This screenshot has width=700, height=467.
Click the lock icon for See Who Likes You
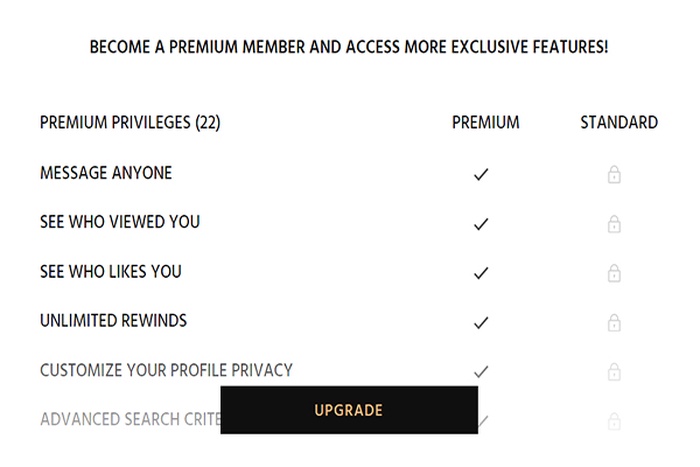tap(614, 273)
